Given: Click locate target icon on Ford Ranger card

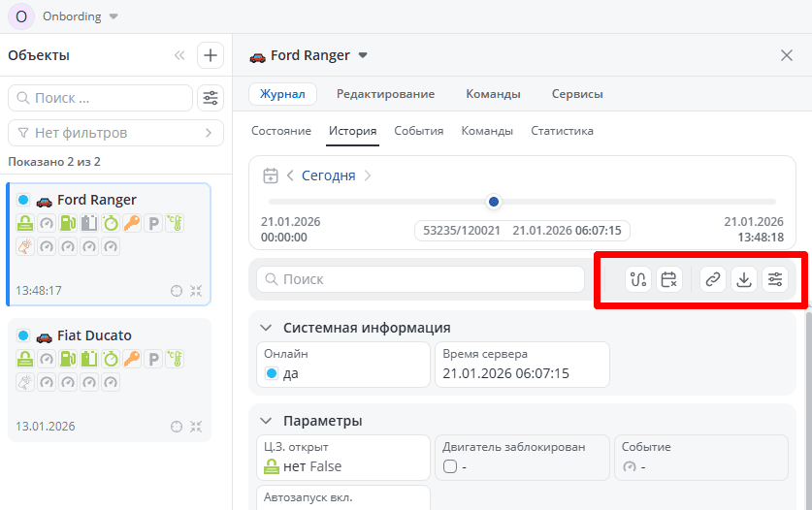Looking at the screenshot, I should [177, 290].
